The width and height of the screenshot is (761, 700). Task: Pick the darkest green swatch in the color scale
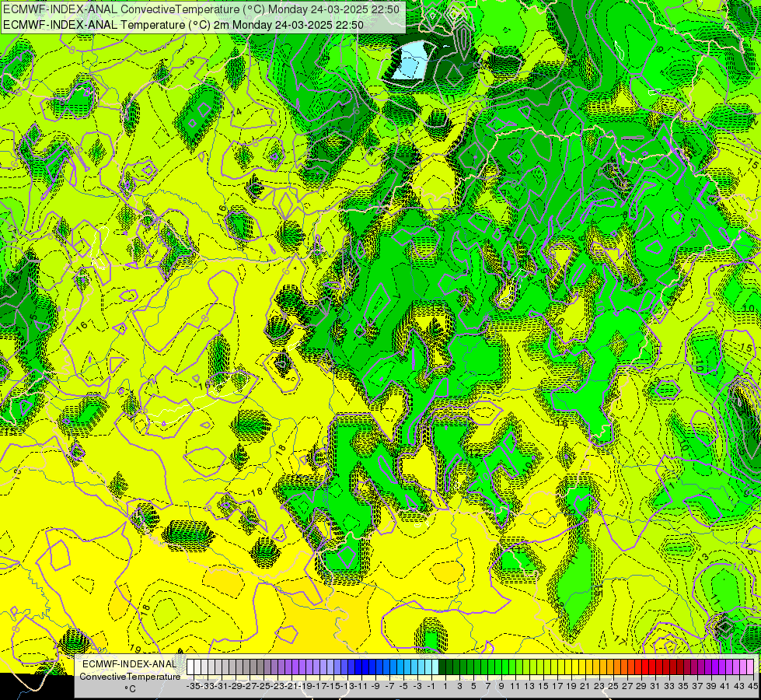442,667
